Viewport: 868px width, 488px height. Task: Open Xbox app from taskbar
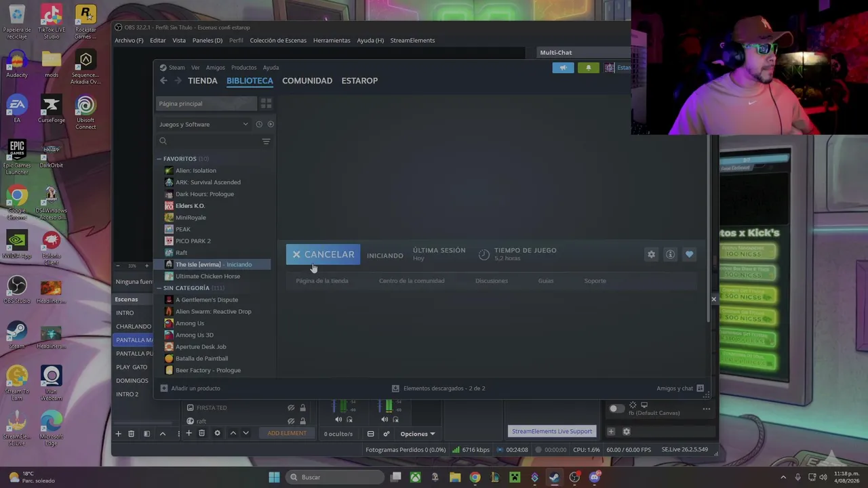pyautogui.click(x=415, y=477)
